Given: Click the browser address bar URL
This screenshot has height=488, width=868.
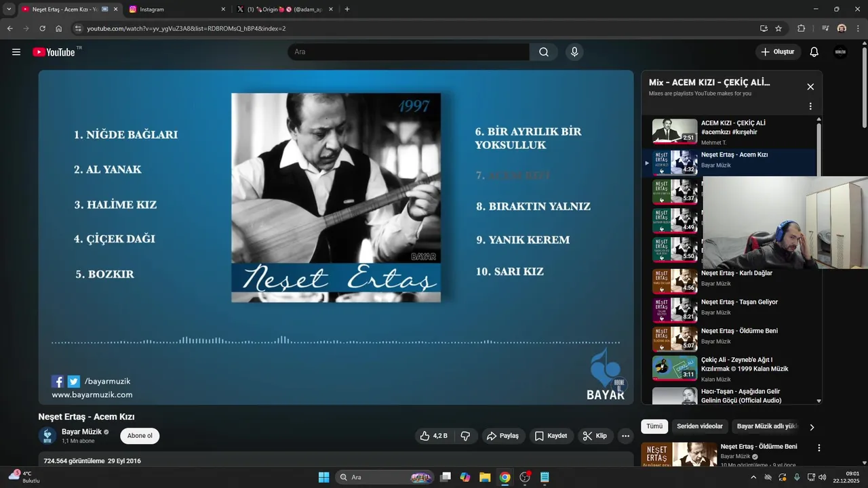Looking at the screenshot, I should tap(186, 28).
